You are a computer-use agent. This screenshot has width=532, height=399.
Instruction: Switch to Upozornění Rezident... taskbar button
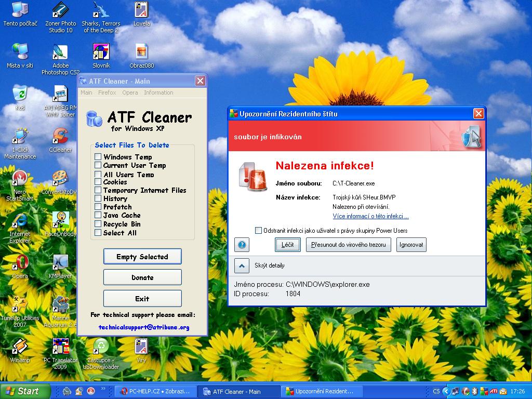[321, 391]
